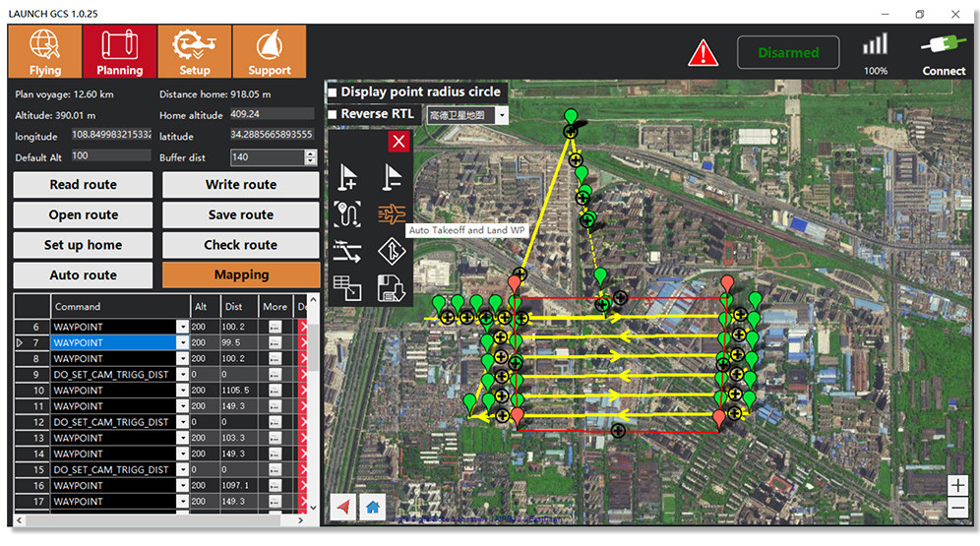This screenshot has width=980, height=546.
Task: Click the save-to-disk icon in tool panel
Action: 392,287
